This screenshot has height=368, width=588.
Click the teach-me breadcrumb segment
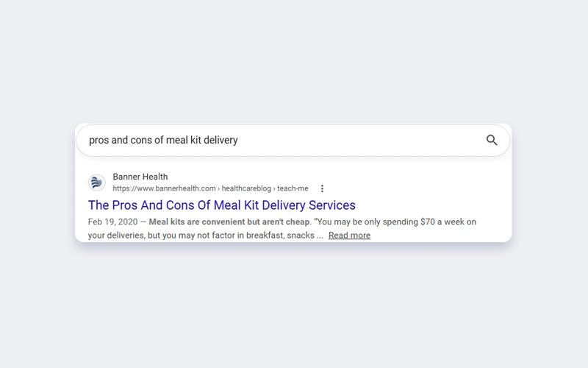[293, 188]
